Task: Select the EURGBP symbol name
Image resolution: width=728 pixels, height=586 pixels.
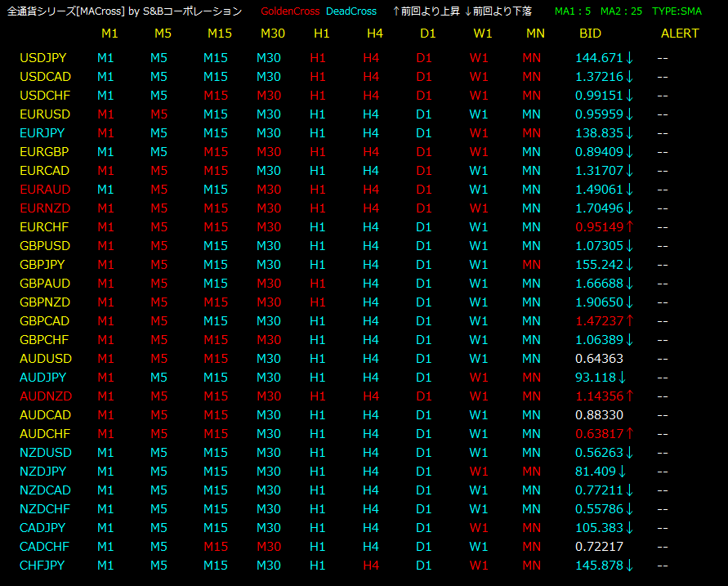Action: point(44,152)
